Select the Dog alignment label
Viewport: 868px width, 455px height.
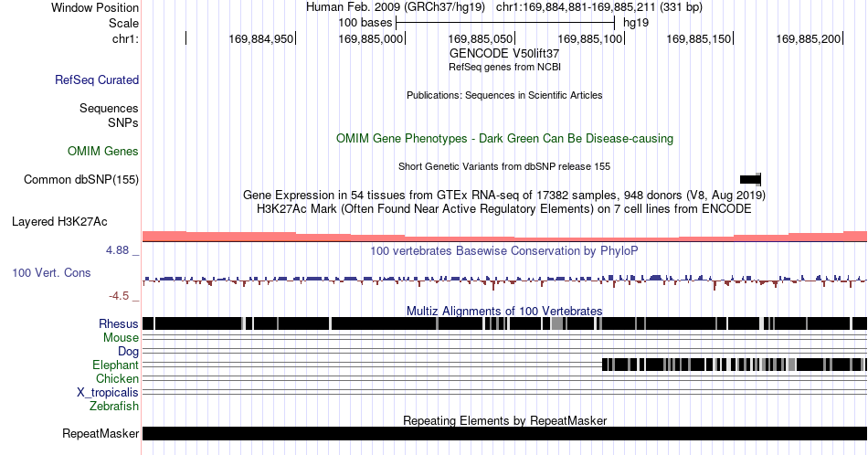(x=129, y=352)
